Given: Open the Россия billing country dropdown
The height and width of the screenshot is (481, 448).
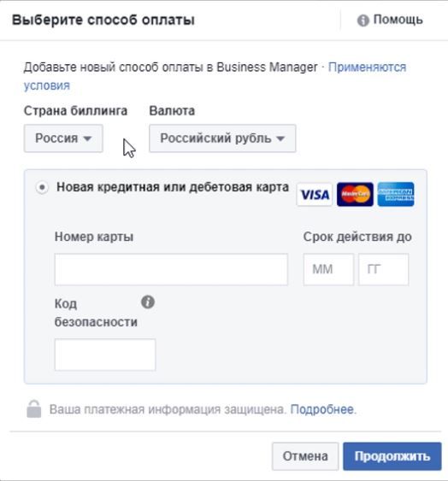Looking at the screenshot, I should pyautogui.click(x=63, y=138).
